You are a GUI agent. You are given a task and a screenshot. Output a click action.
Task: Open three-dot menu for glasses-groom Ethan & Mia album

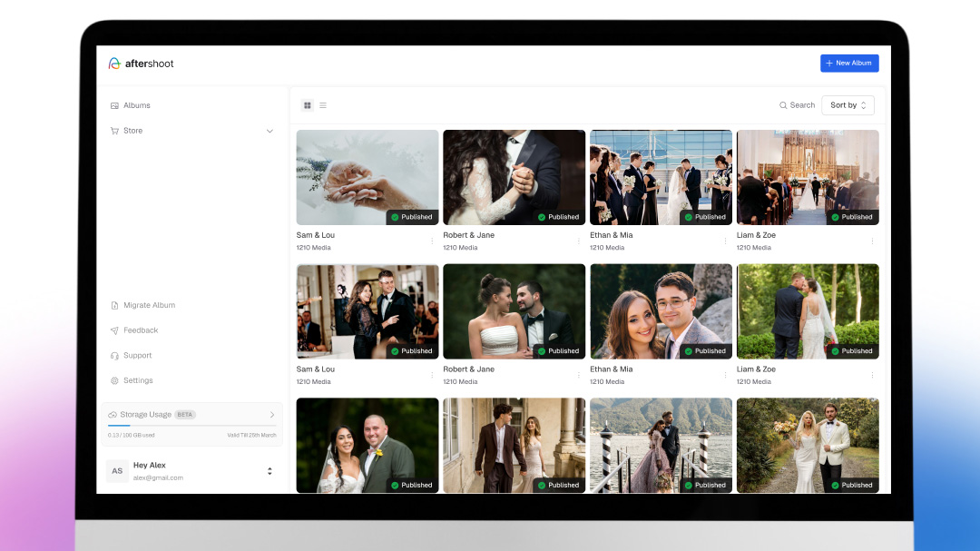(726, 375)
